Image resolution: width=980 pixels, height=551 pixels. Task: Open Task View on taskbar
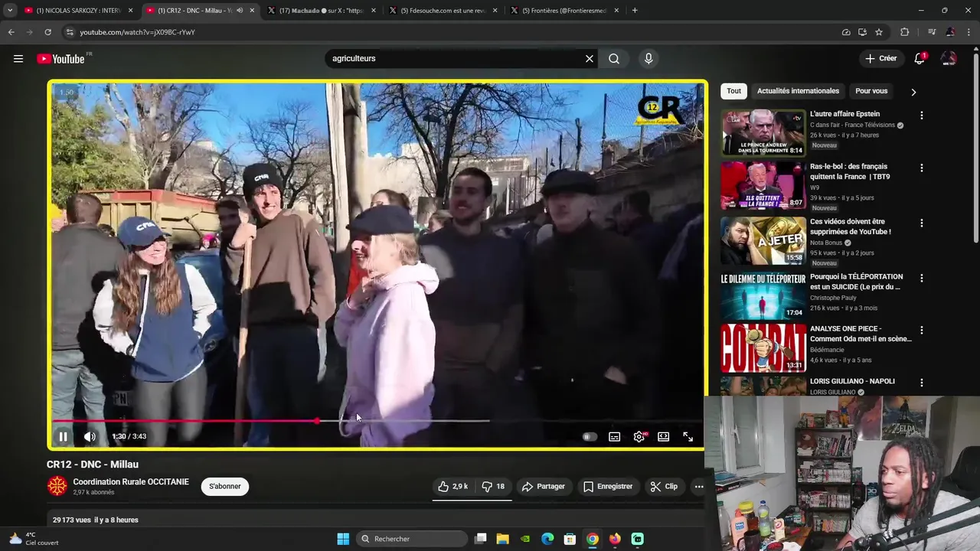tap(481, 539)
